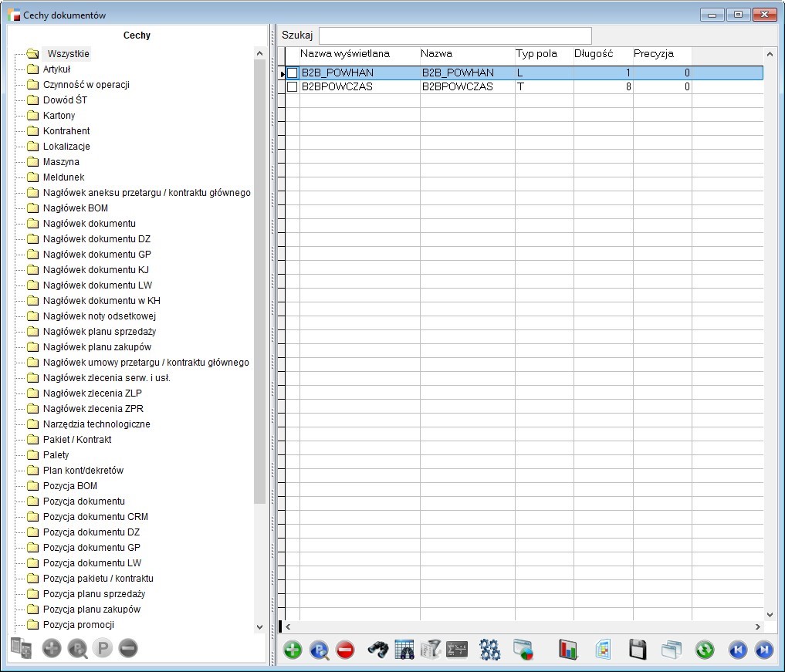Click into the Szukaj search field
785x672 pixels.
[455, 36]
